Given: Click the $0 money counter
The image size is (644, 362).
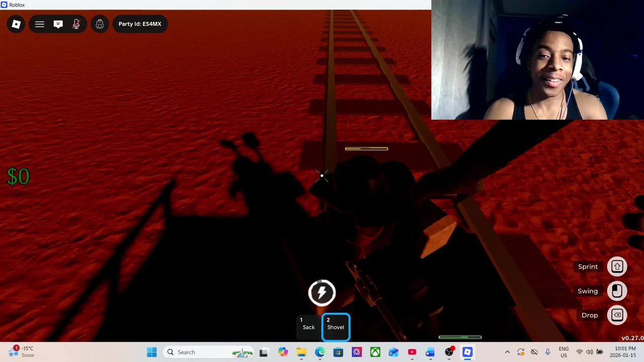Looking at the screenshot, I should click(x=19, y=176).
